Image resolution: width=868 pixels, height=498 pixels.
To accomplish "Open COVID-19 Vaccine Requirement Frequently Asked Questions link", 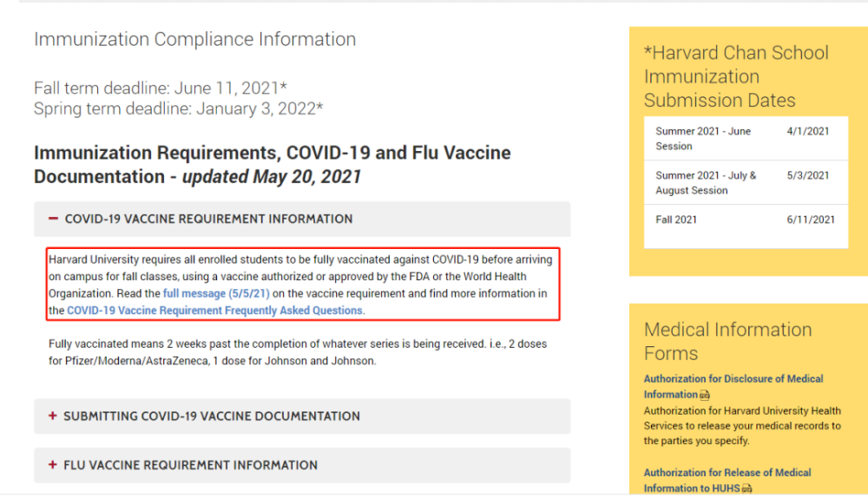I will click(215, 310).
